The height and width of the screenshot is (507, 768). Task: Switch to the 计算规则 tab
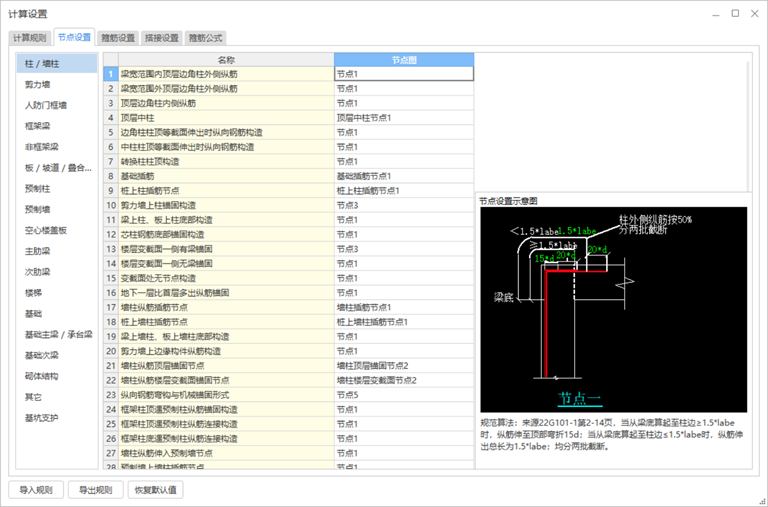(29, 38)
